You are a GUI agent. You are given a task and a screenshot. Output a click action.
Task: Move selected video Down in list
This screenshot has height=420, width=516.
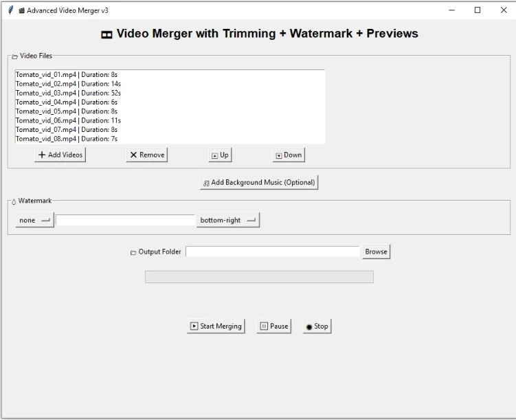pos(289,155)
